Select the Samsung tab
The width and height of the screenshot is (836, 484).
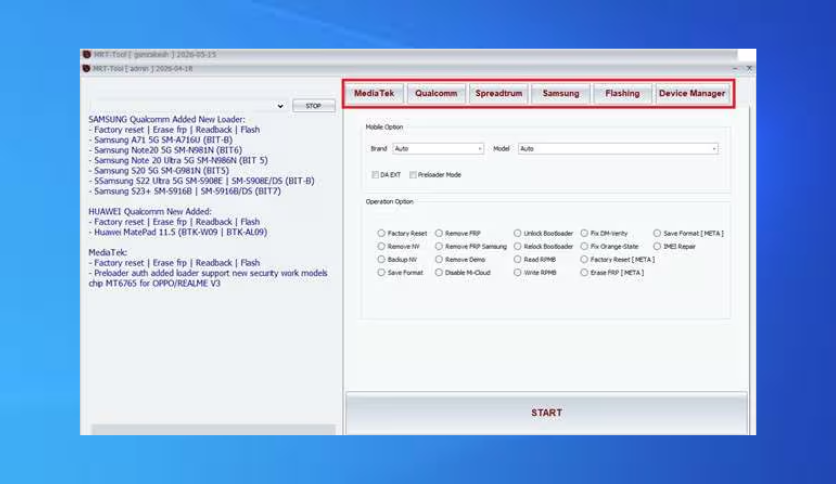561,93
